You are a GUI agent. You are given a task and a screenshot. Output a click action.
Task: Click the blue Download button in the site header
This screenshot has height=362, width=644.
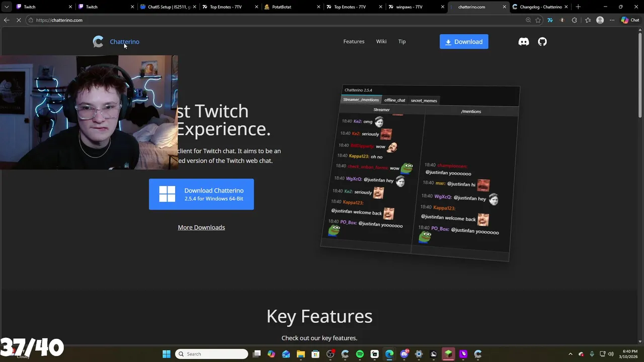464,42
